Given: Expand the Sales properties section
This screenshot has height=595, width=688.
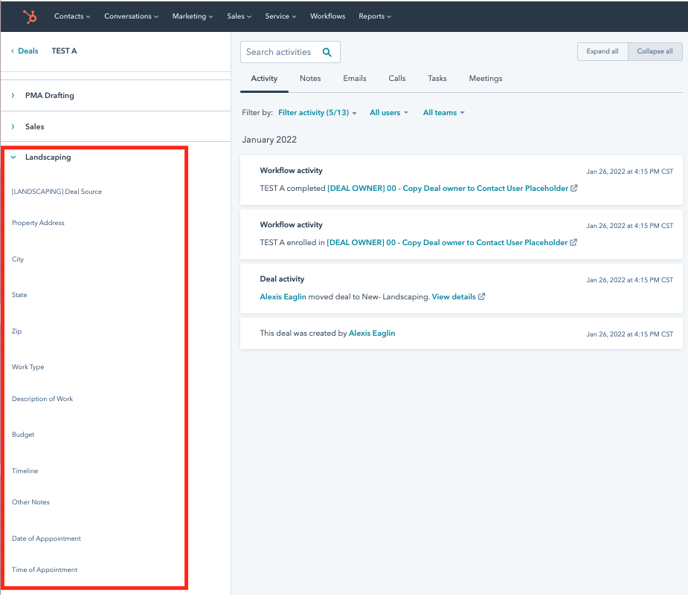Looking at the screenshot, I should [13, 126].
